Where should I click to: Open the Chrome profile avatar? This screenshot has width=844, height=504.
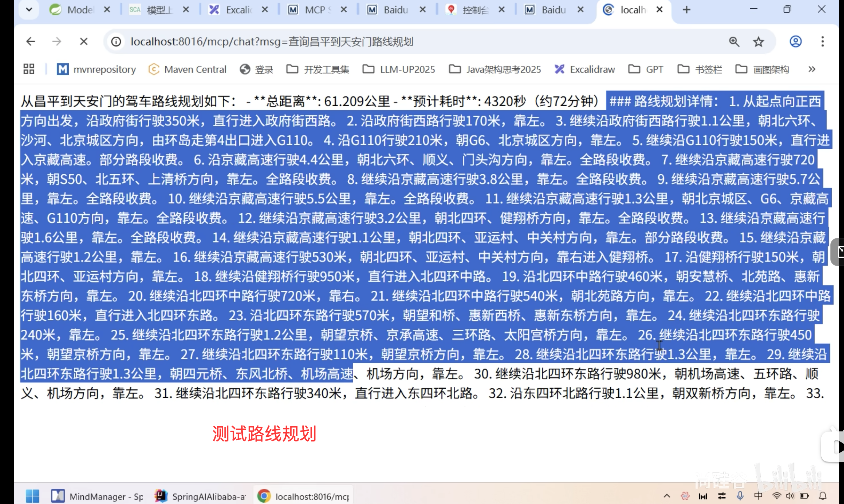coord(796,41)
